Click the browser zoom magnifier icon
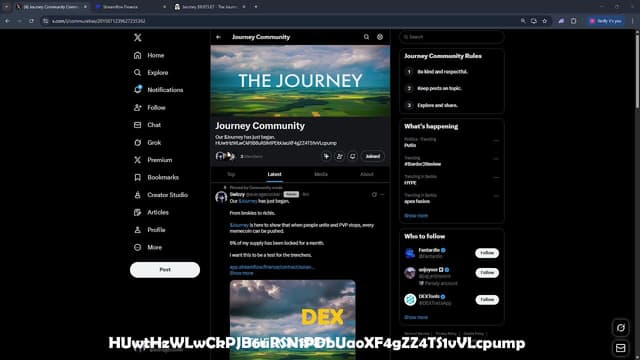 click(x=523, y=21)
